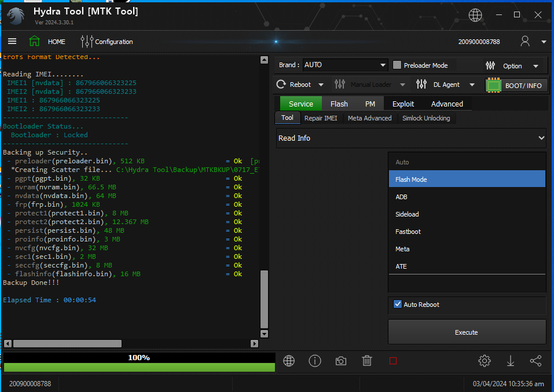The image size is (554, 392).
Task: Click the HOME label
Action: (57, 42)
